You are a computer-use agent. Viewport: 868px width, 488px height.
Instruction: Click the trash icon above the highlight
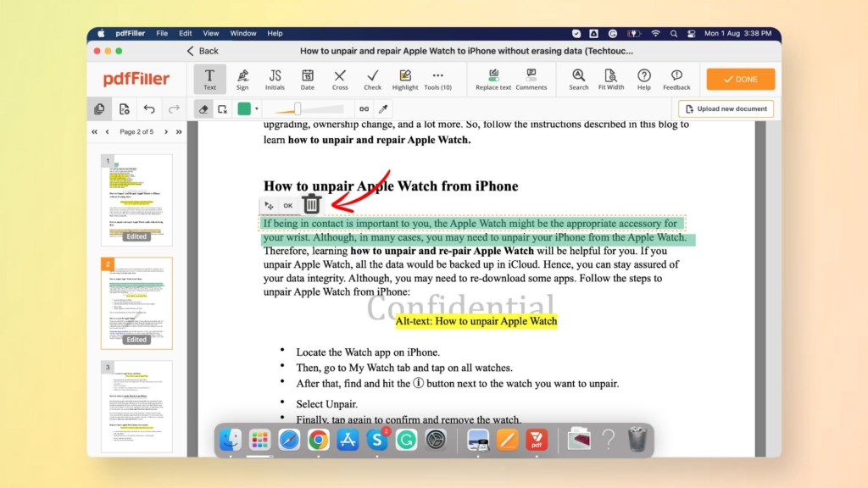pos(312,204)
